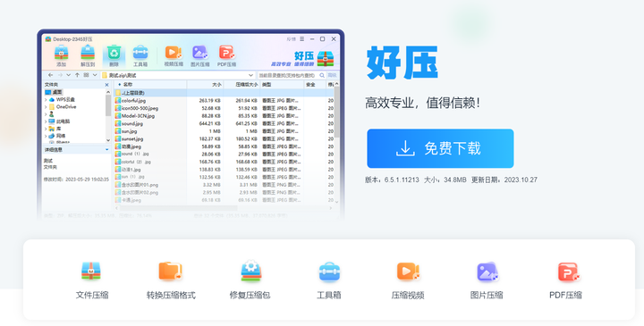Expand the OneDrive tree node
Viewport: 644px width, 326px height.
46,107
